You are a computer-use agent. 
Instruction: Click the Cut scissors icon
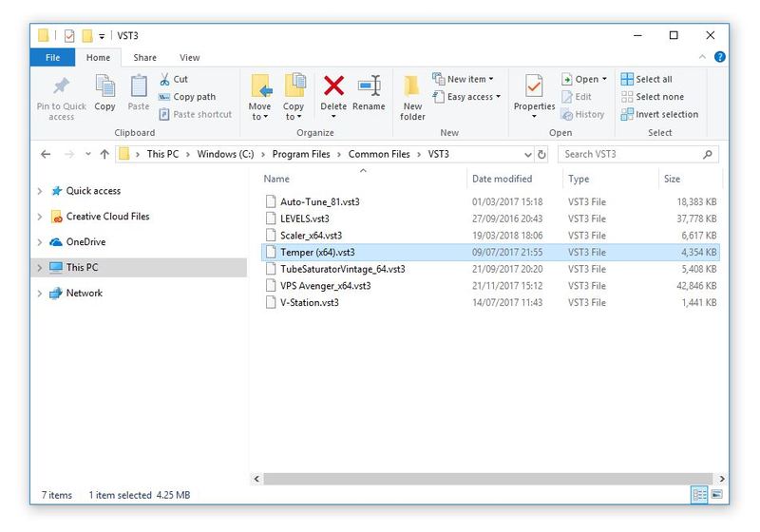point(165,80)
